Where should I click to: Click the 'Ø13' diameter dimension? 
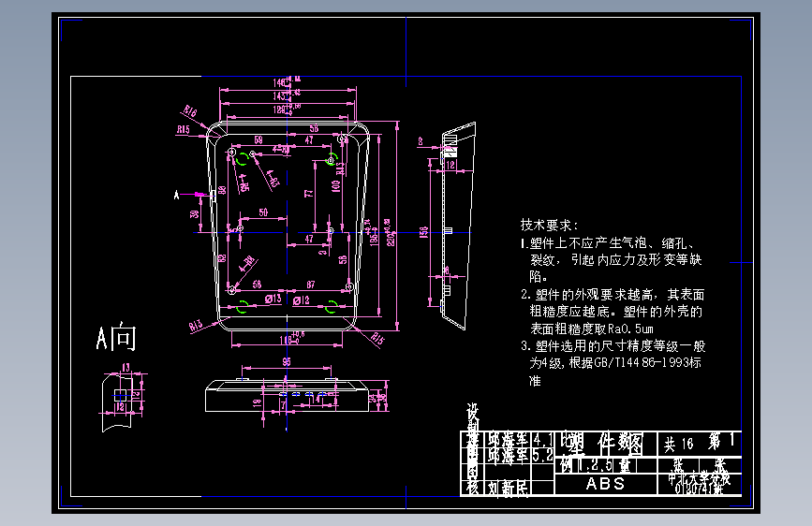pyautogui.click(x=273, y=299)
